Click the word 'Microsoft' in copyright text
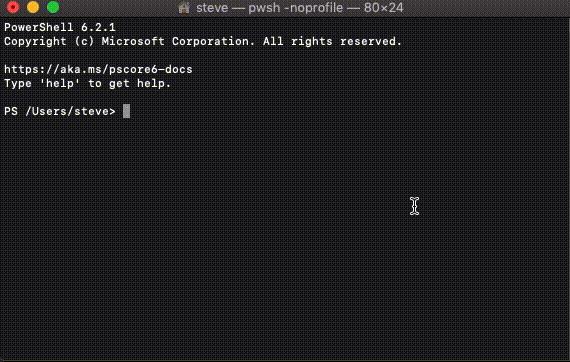 [x=133, y=41]
